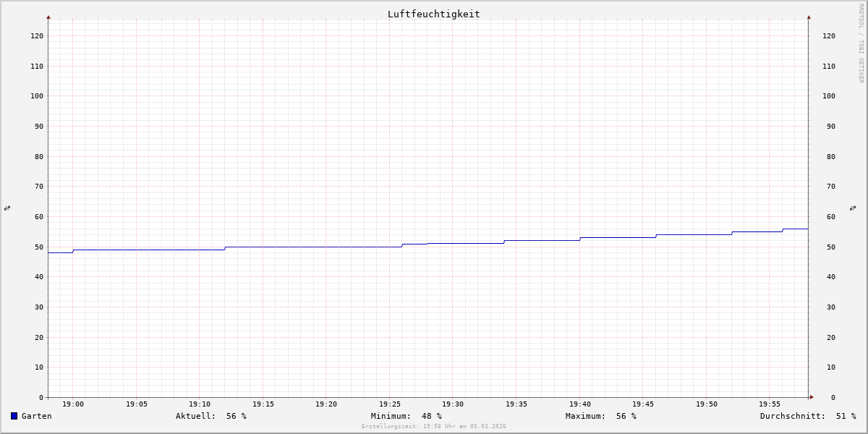Click the 19:30 time axis label
This screenshot has width=868, height=434.
click(x=453, y=404)
